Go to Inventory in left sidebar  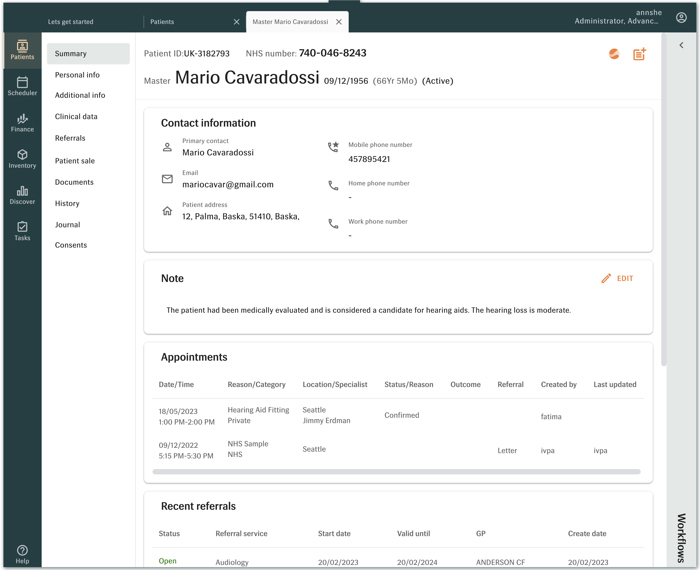tap(22, 158)
